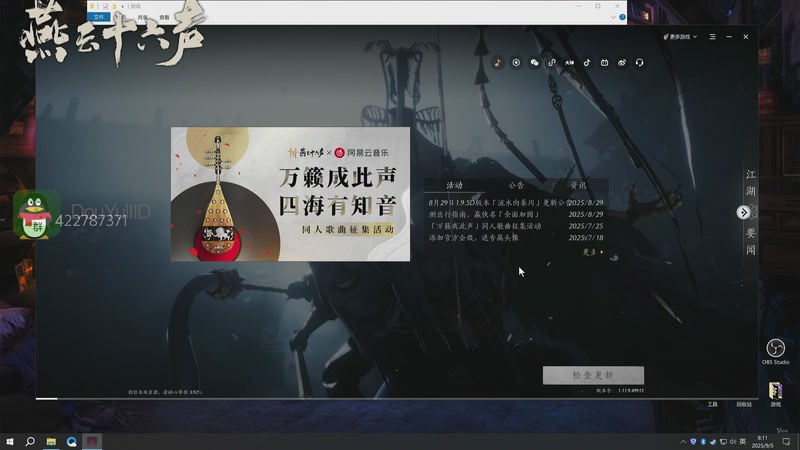Open the network tray icon

(x=723, y=442)
